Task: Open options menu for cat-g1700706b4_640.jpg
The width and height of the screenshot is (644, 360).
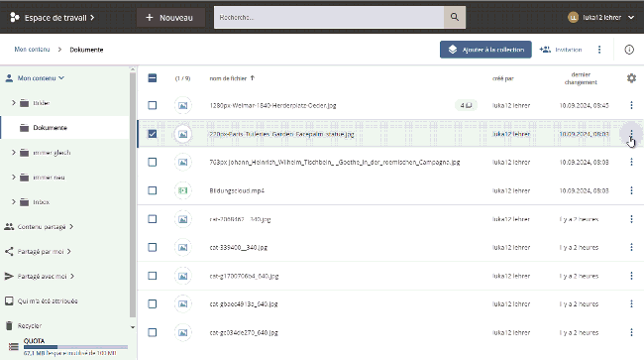Action: [x=631, y=276]
